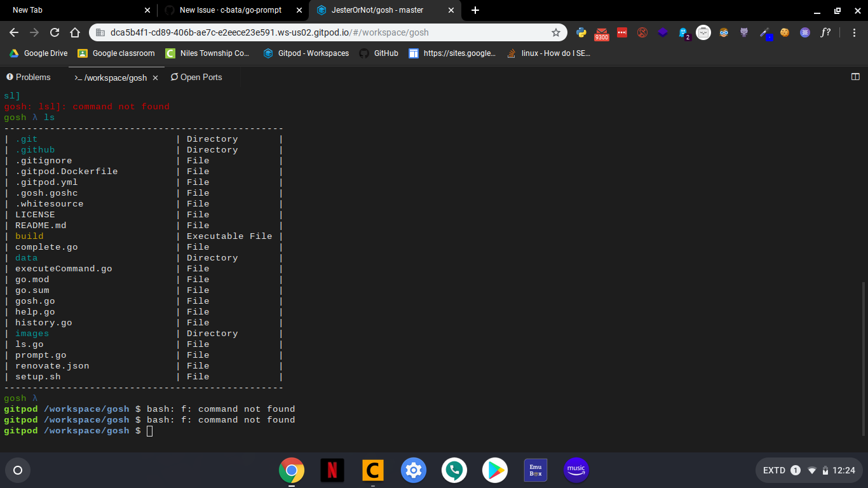This screenshot has height=488, width=868.
Task: Open the EmuBox app on the shelf
Action: click(x=535, y=470)
